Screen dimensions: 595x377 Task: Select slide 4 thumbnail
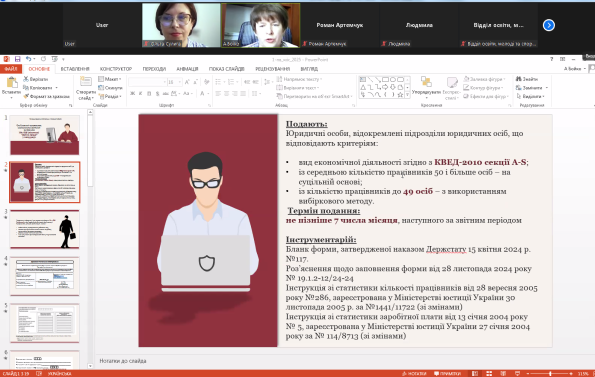coord(45,276)
